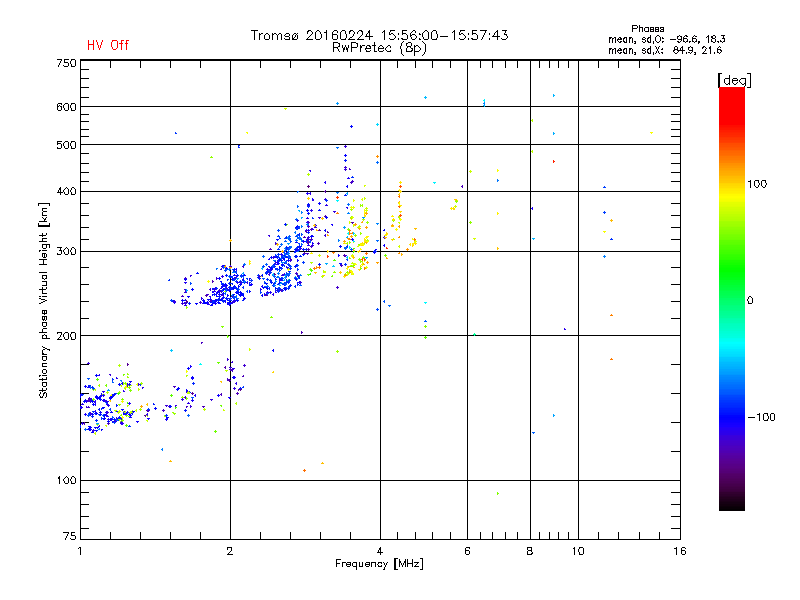The width and height of the screenshot is (800, 600).
Task: Click the green colorbar area near 0
Action: click(x=732, y=300)
